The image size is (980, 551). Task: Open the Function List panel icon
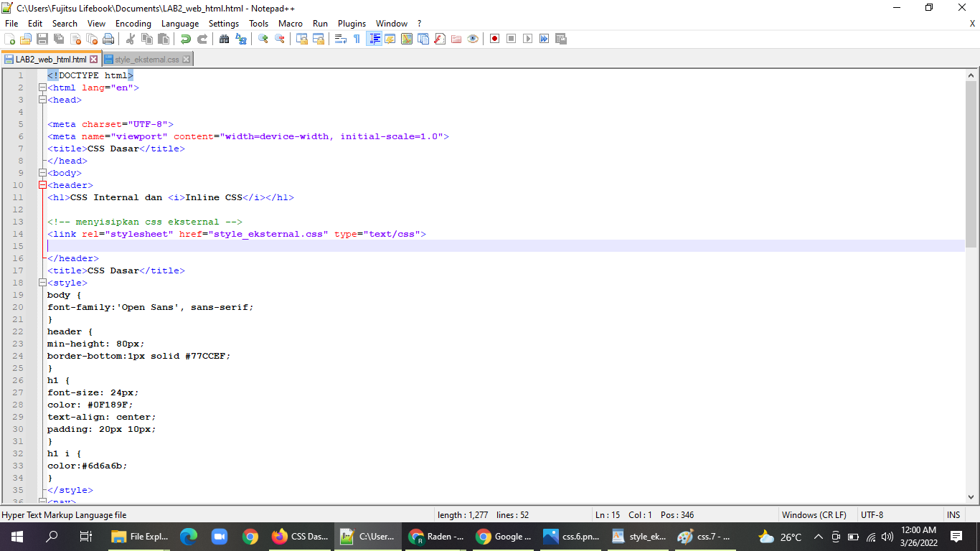[440, 39]
